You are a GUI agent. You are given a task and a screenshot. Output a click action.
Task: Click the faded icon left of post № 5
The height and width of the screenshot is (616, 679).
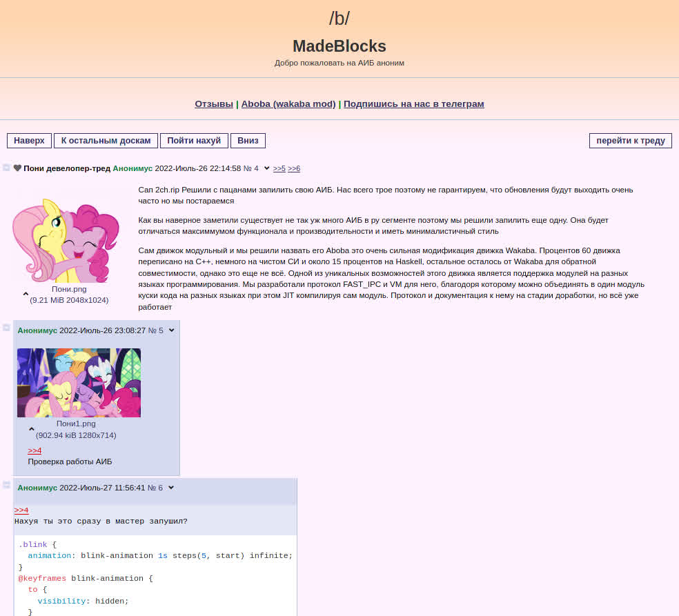(6, 328)
